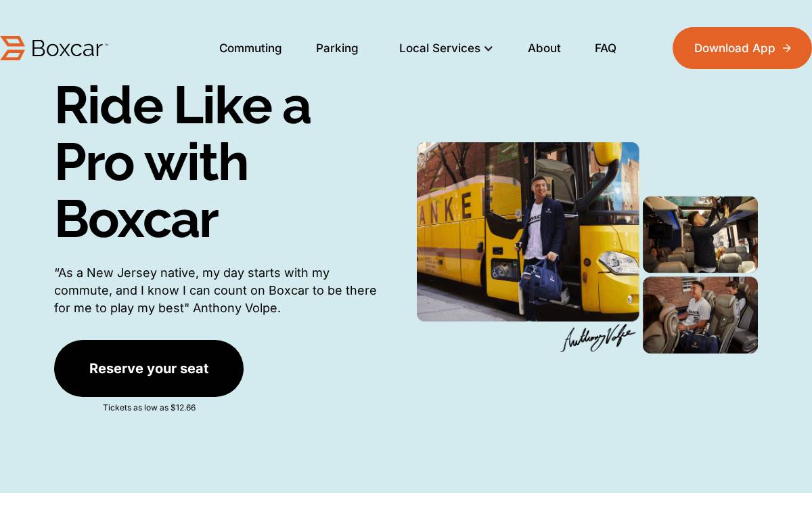Click the Anthony Volpe quote paragraph

(x=215, y=291)
